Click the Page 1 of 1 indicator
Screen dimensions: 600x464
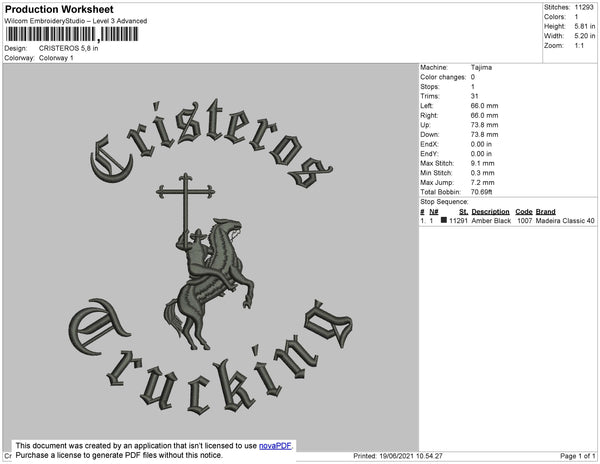(577, 456)
